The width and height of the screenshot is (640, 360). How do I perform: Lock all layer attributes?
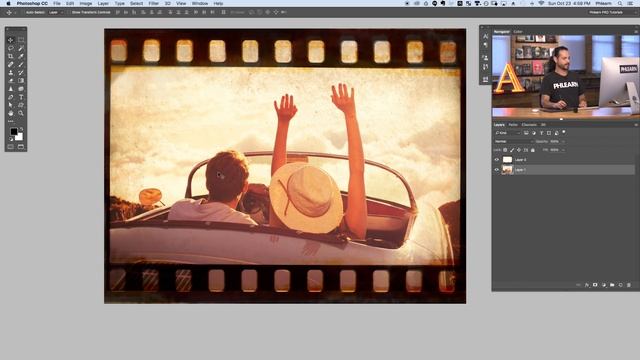[x=533, y=150]
